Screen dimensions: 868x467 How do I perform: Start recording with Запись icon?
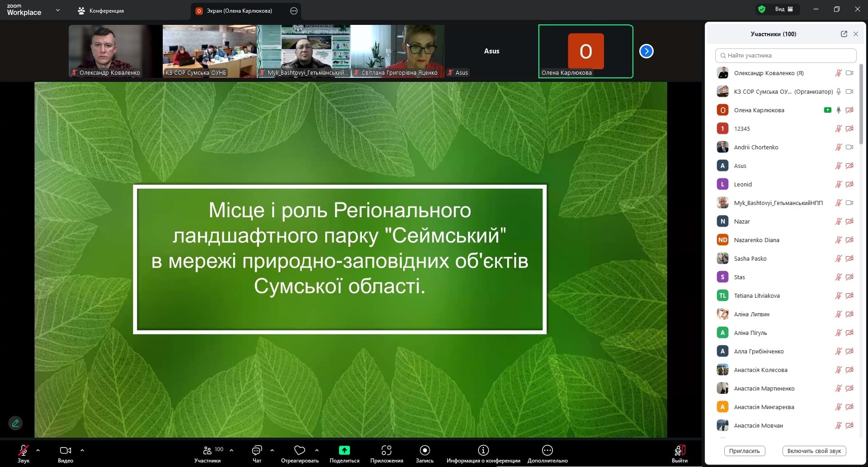tap(425, 451)
